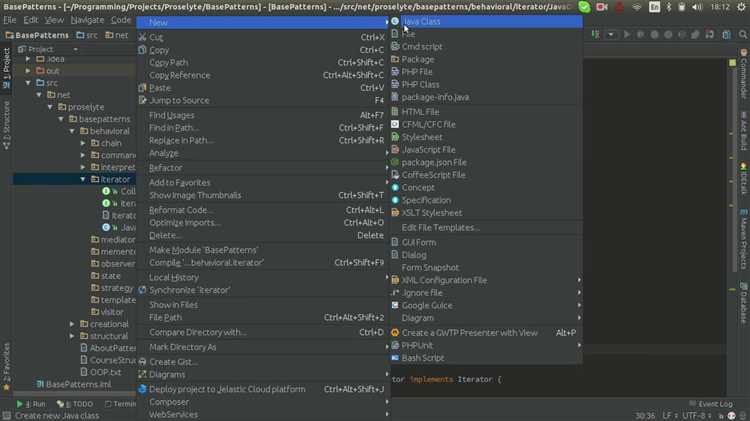
Task: Click the package.json File icon
Action: pyautogui.click(x=395, y=162)
